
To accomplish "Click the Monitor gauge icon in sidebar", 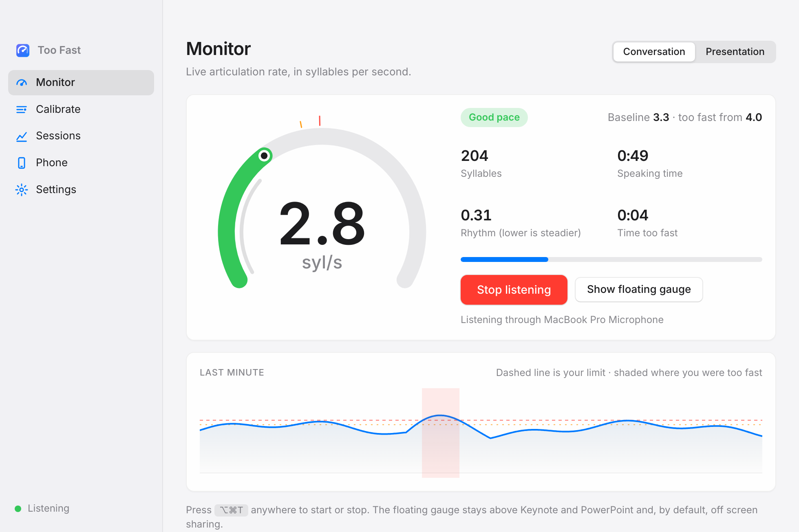I will [x=22, y=83].
